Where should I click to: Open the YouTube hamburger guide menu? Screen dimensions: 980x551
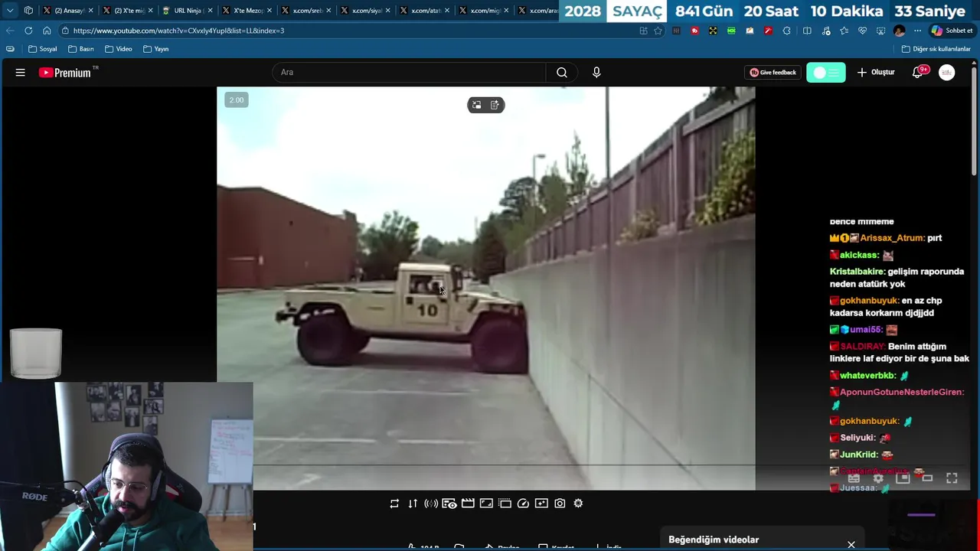(x=21, y=73)
